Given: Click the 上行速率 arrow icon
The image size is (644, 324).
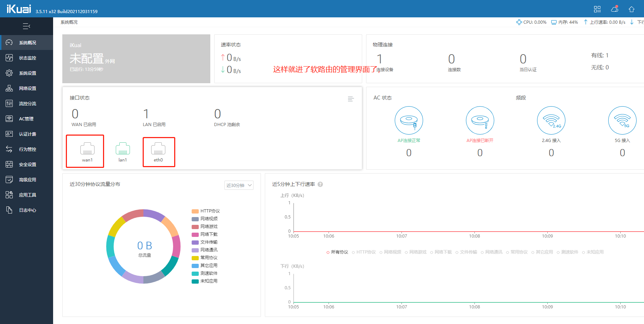Looking at the screenshot, I should tap(586, 22).
